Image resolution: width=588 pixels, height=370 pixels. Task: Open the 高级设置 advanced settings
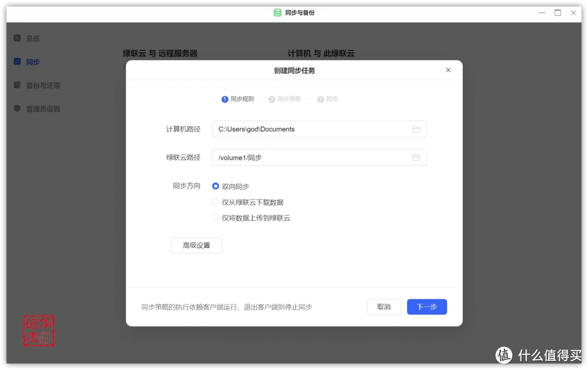click(197, 245)
